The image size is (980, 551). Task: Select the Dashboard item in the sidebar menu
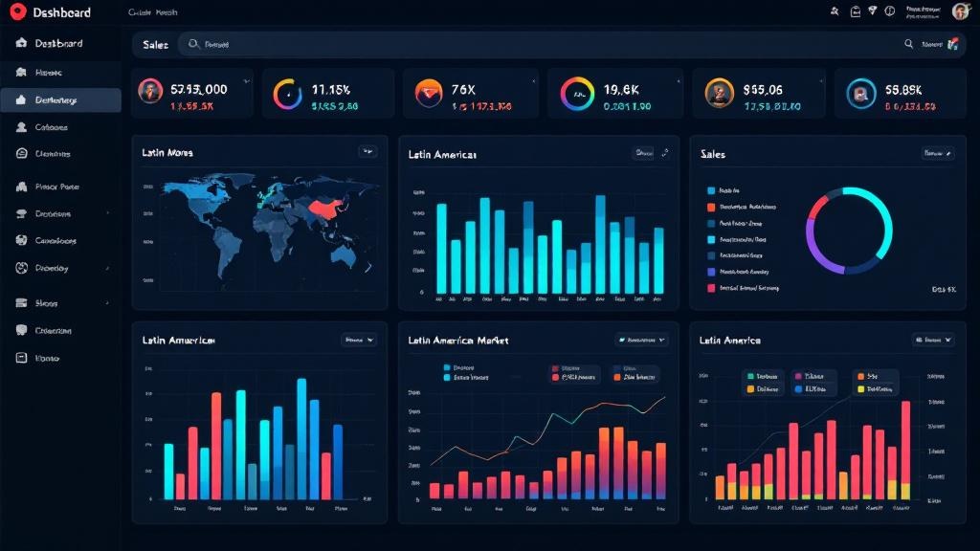click(58, 44)
